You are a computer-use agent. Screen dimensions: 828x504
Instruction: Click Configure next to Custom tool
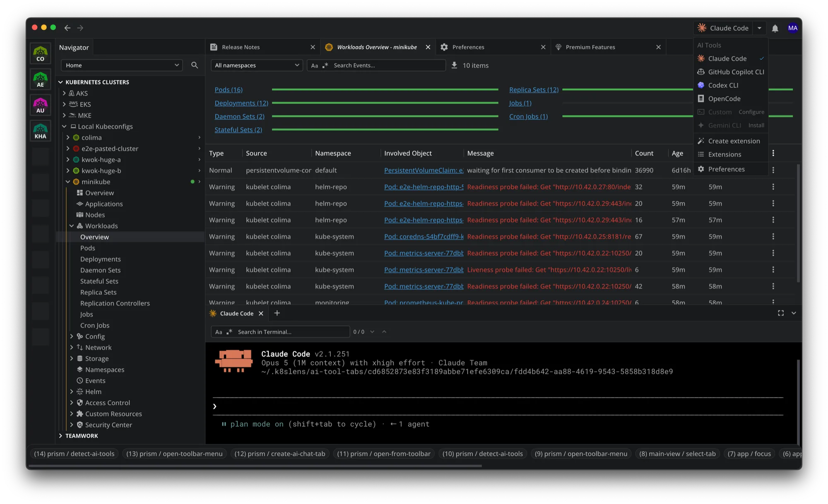[751, 112]
